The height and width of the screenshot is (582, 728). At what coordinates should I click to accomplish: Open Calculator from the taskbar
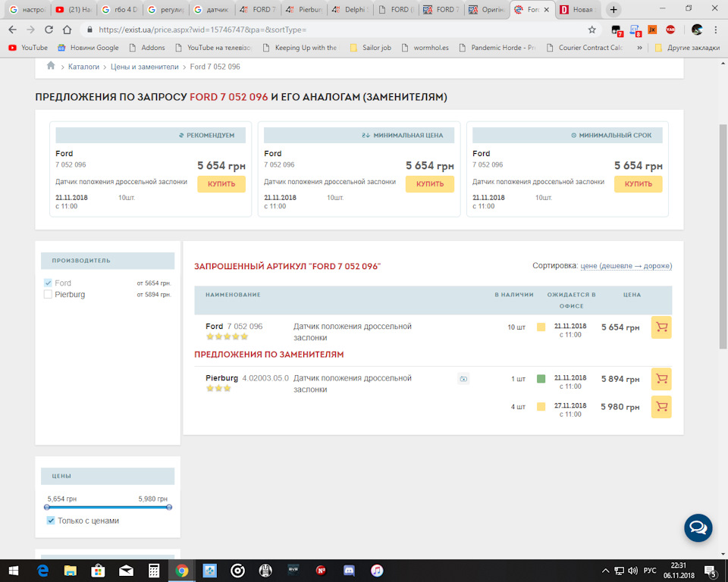(154, 571)
